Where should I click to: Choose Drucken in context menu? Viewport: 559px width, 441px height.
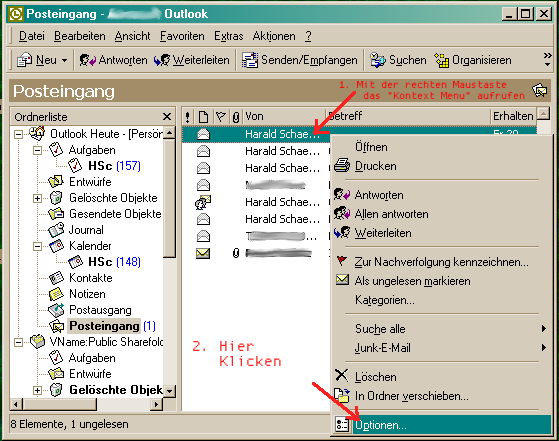[x=375, y=166]
